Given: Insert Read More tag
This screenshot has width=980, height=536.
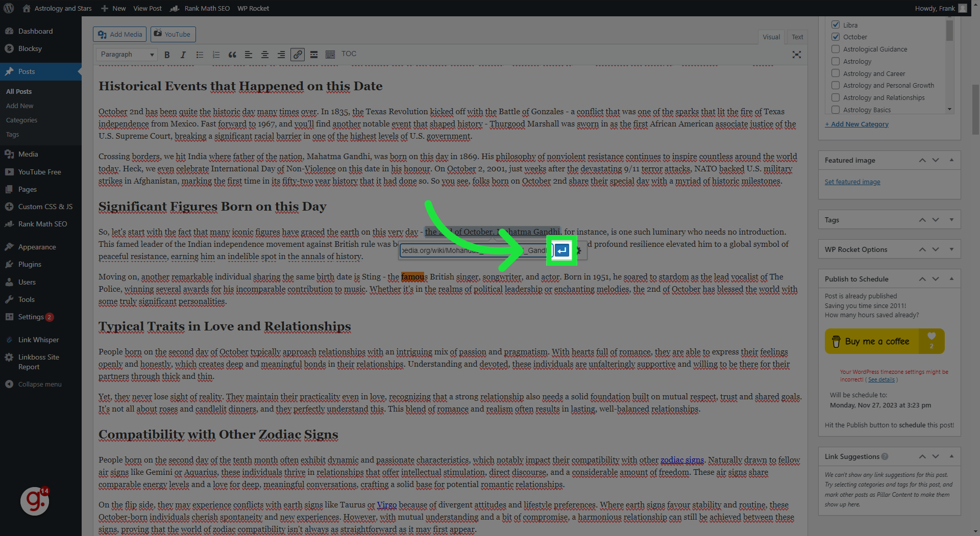Looking at the screenshot, I should (314, 55).
